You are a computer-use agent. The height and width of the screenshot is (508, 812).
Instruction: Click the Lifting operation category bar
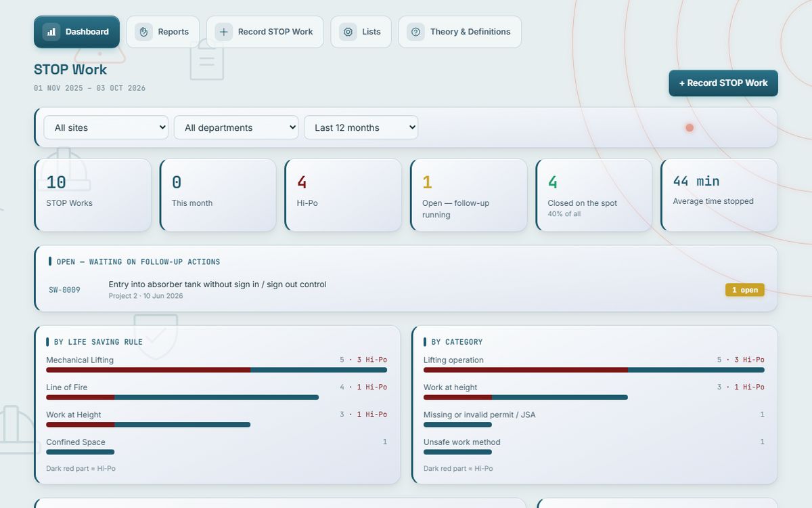point(594,370)
